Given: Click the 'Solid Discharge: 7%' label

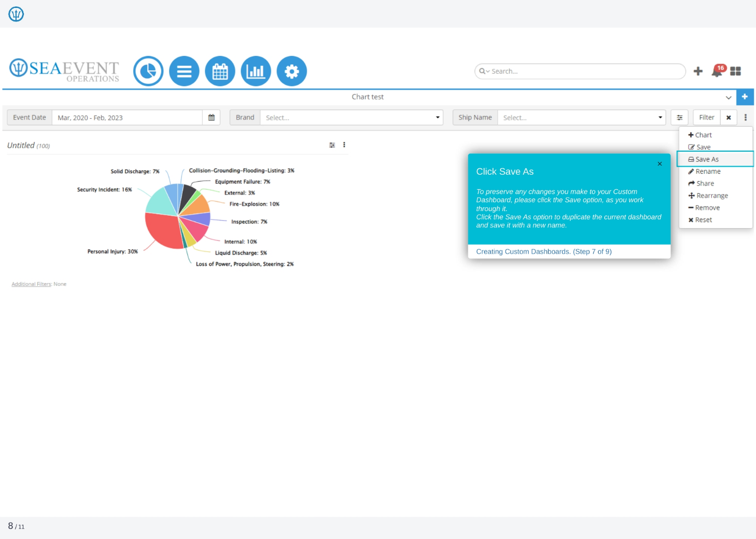Looking at the screenshot, I should [x=135, y=172].
